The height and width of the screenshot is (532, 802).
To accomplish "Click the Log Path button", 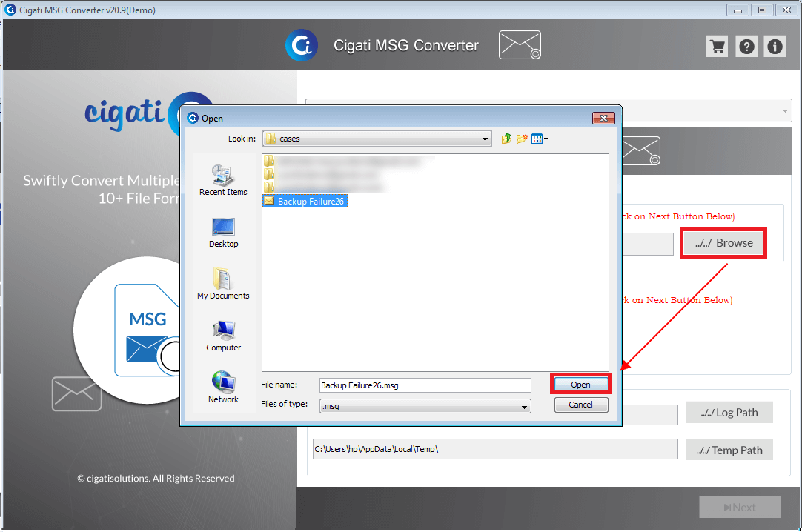I will (x=729, y=413).
